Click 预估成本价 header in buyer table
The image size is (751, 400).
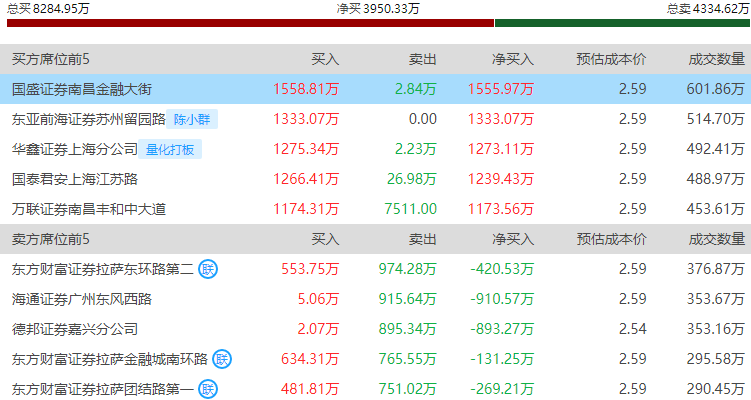(612, 59)
